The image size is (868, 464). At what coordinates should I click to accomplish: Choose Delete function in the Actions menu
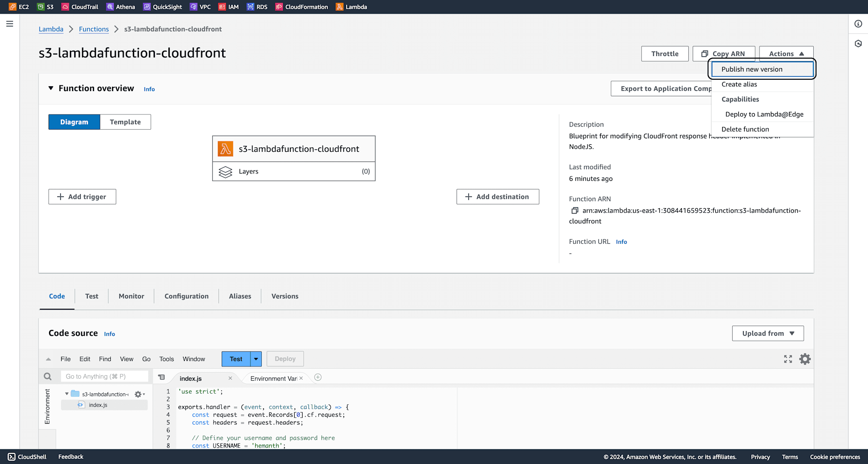[762, 129]
